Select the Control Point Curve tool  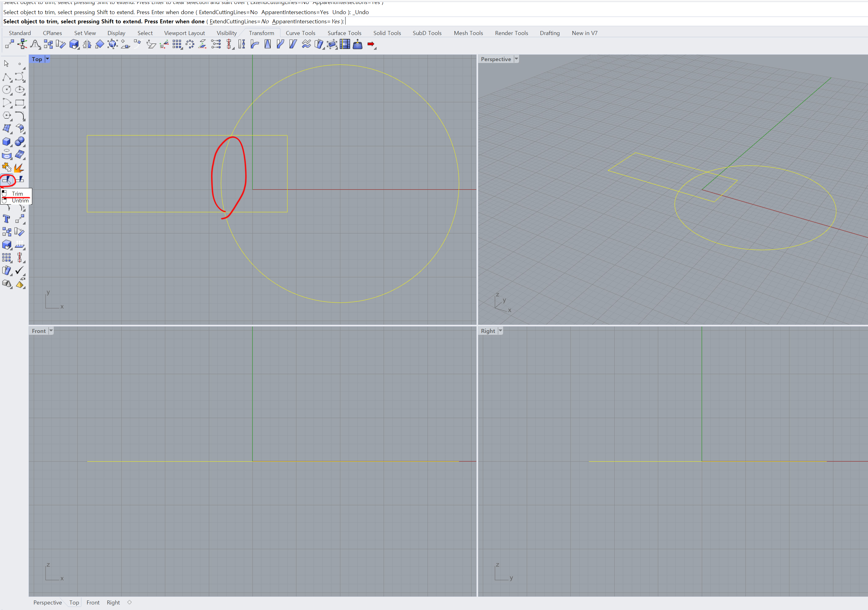[x=20, y=77]
